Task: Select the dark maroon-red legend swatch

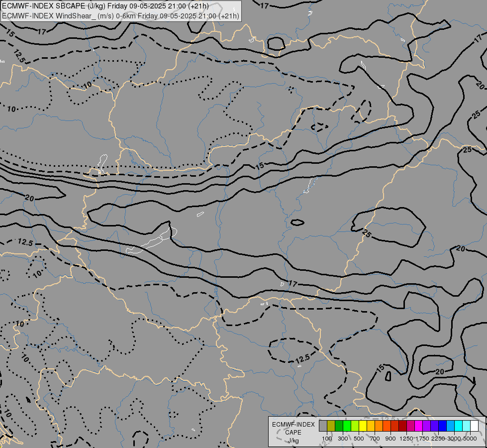Action: (x=403, y=426)
